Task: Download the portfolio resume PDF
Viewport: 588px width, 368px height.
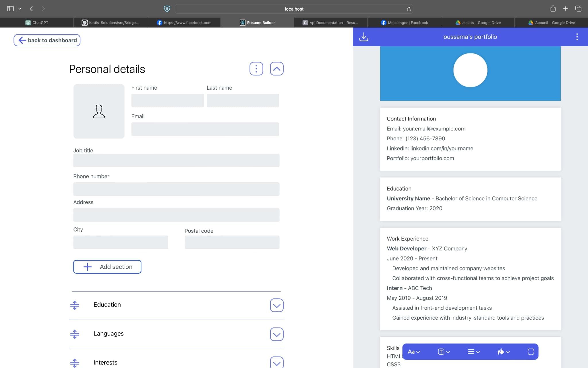Action: (363, 37)
